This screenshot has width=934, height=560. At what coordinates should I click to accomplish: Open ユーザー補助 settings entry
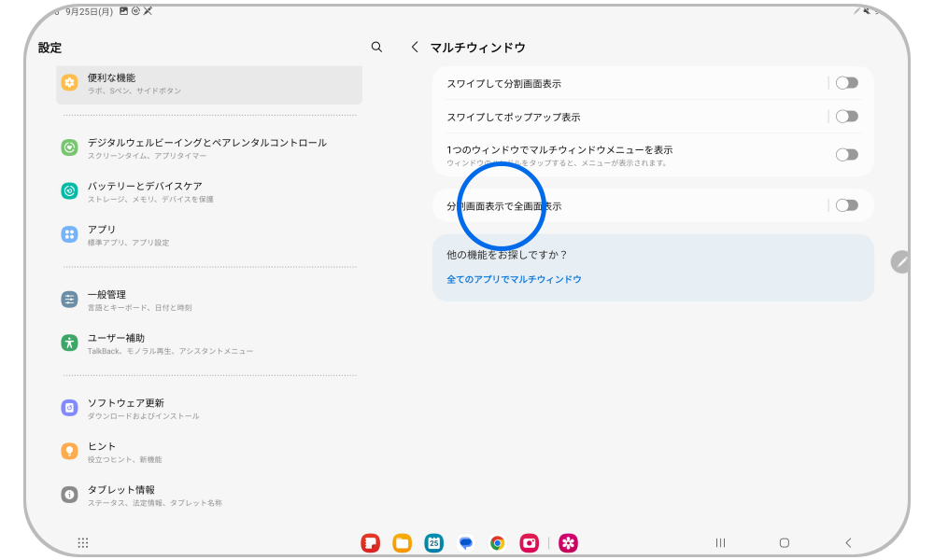[x=209, y=343]
